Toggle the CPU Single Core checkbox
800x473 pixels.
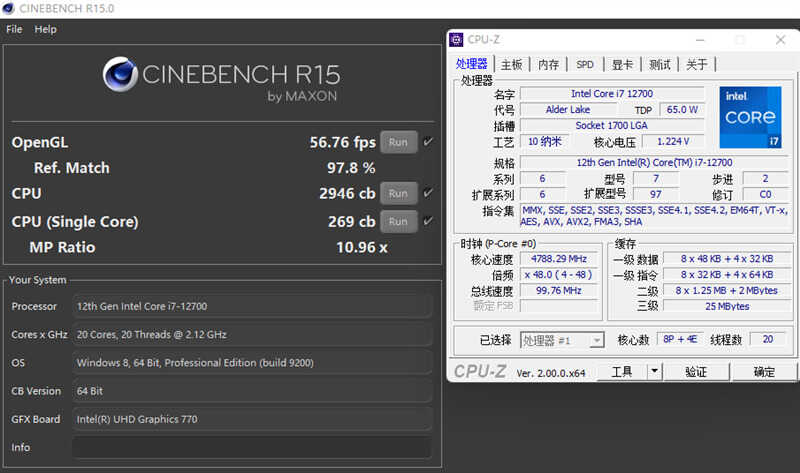pyautogui.click(x=428, y=220)
